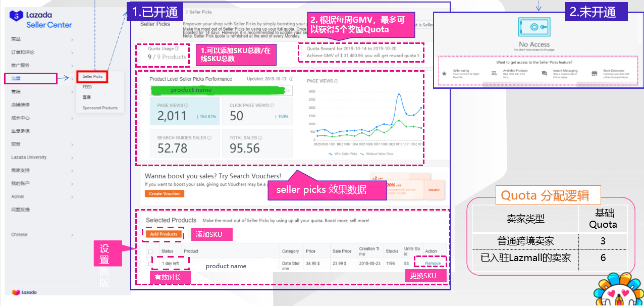Click the Available Products list icon
This screenshot has height=306, width=644.
coord(494,73)
